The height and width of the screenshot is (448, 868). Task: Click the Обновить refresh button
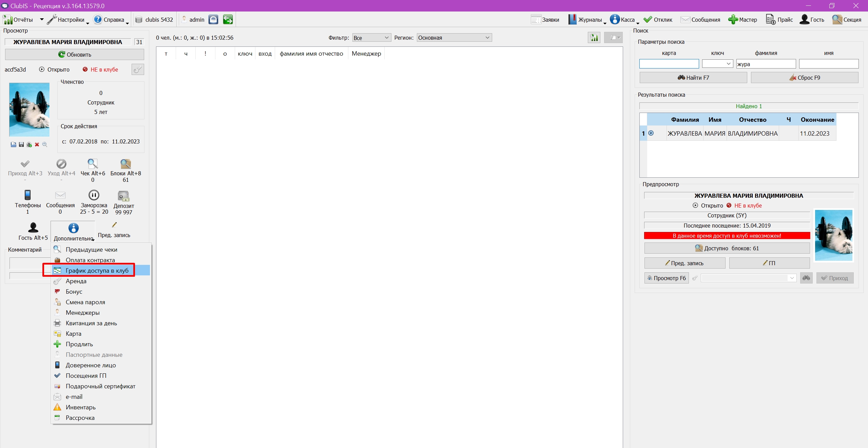pos(74,55)
